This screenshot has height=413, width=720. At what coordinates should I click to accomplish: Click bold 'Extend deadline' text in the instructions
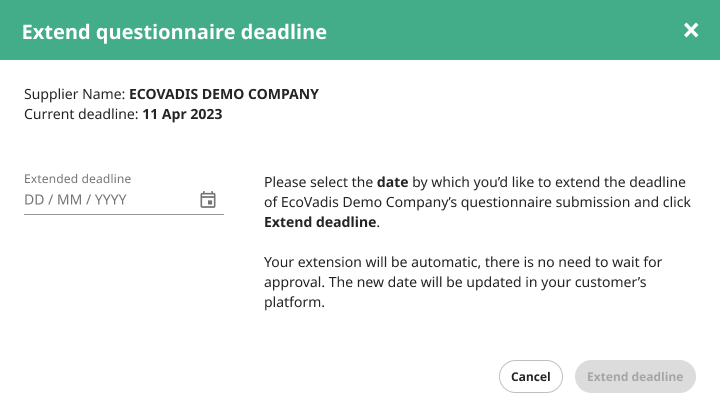point(320,222)
